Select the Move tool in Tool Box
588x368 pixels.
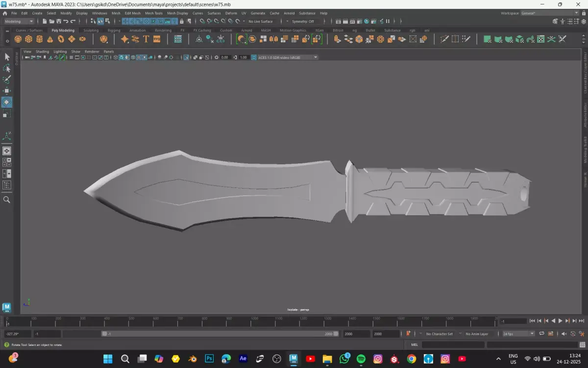point(7,91)
